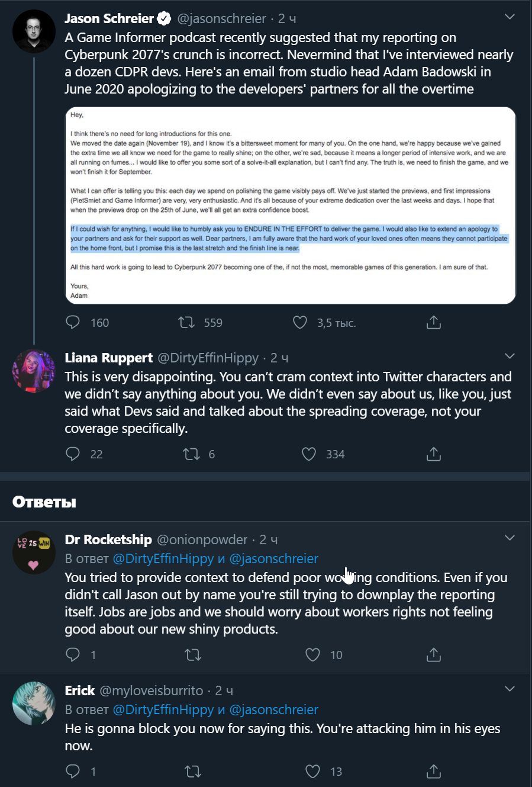Image resolution: width=532 pixels, height=787 pixels.
Task: Like Dr Rocketship's reply
Action: [x=312, y=654]
